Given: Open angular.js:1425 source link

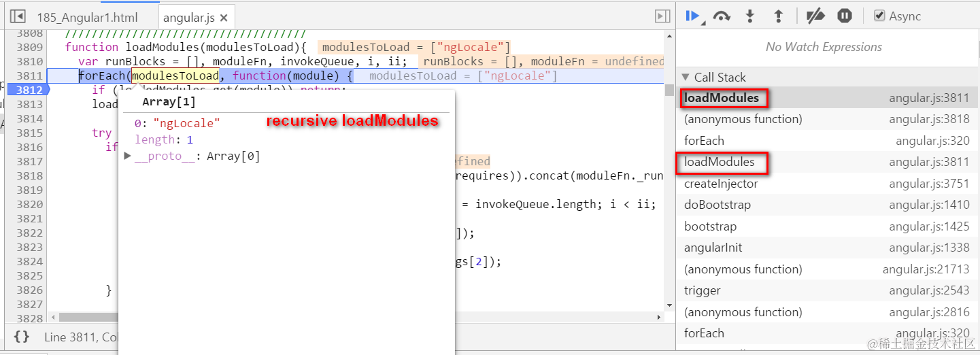Looking at the screenshot, I should (929, 226).
